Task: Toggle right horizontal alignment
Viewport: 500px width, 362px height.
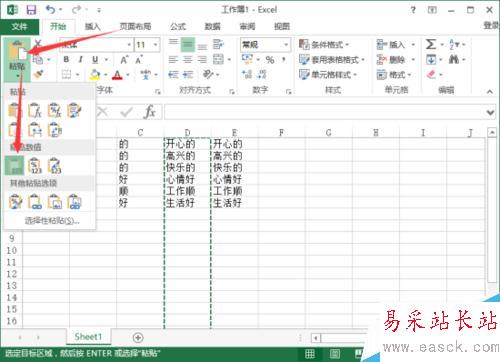Action: (202, 60)
